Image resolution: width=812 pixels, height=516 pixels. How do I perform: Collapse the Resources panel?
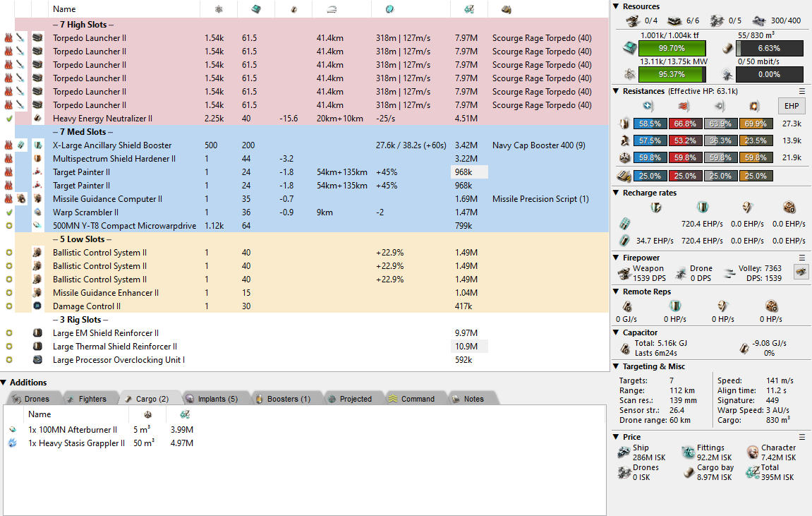[616, 6]
